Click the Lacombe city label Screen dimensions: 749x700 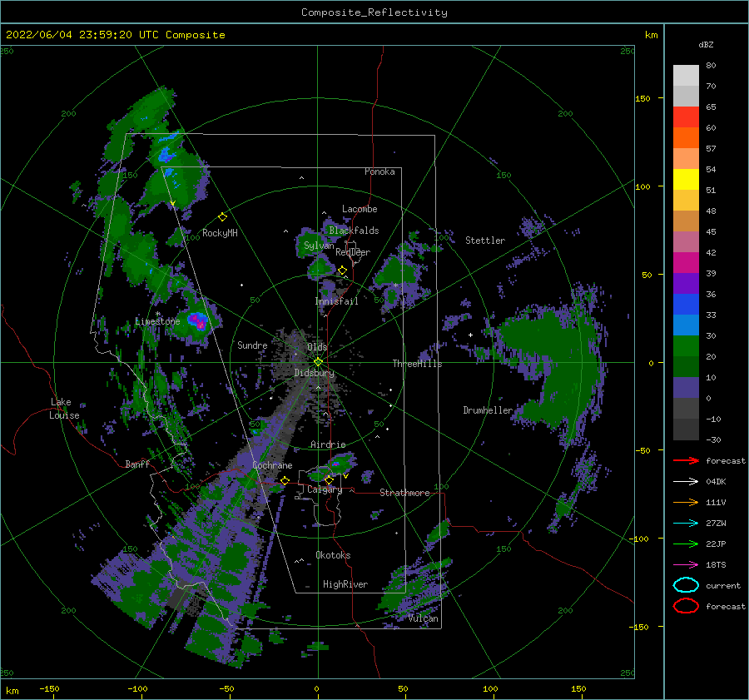360,209
